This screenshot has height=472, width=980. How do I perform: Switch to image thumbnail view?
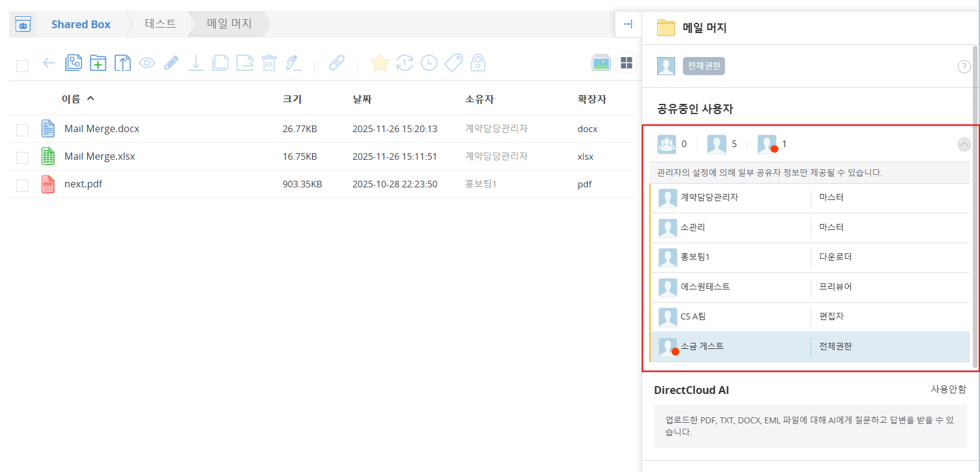(601, 63)
